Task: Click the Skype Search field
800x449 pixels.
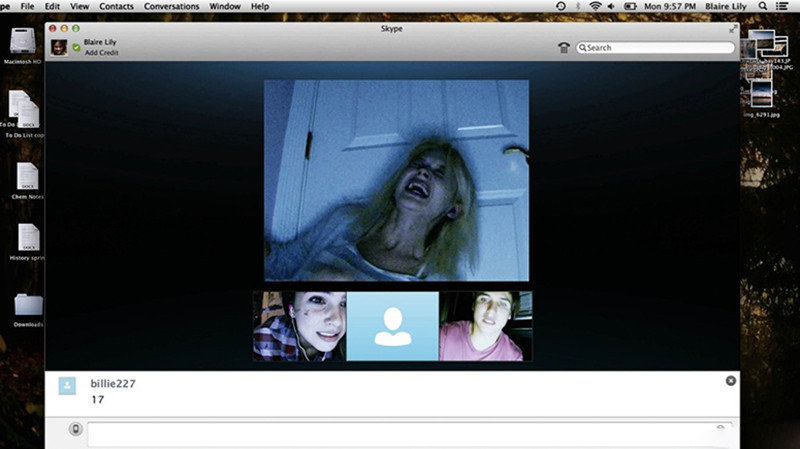Action: 656,47
